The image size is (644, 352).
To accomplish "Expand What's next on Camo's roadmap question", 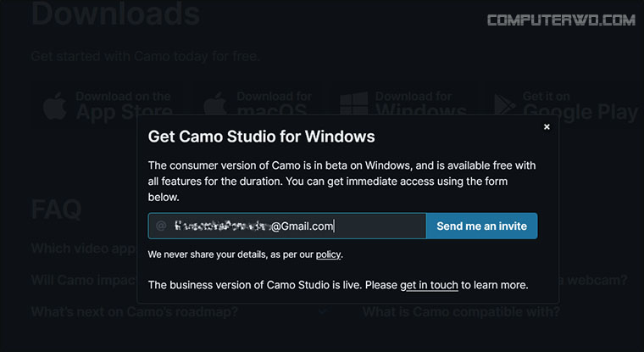I will pyautogui.click(x=135, y=311).
